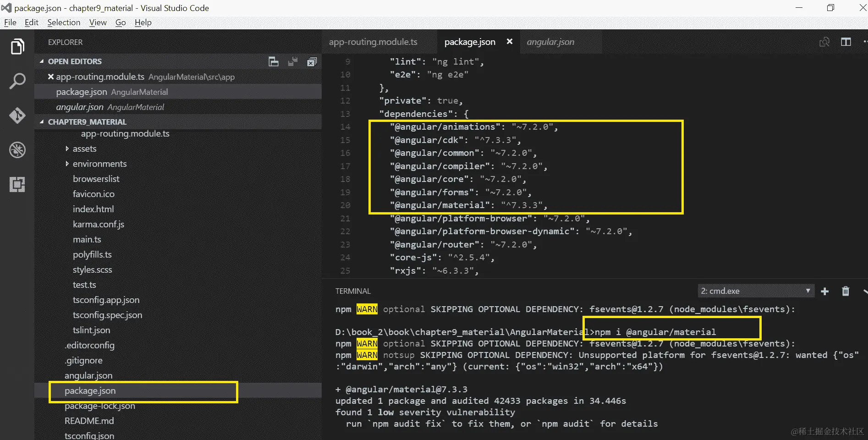
Task: Click the EXPLORER sidebar title
Action: coord(65,42)
